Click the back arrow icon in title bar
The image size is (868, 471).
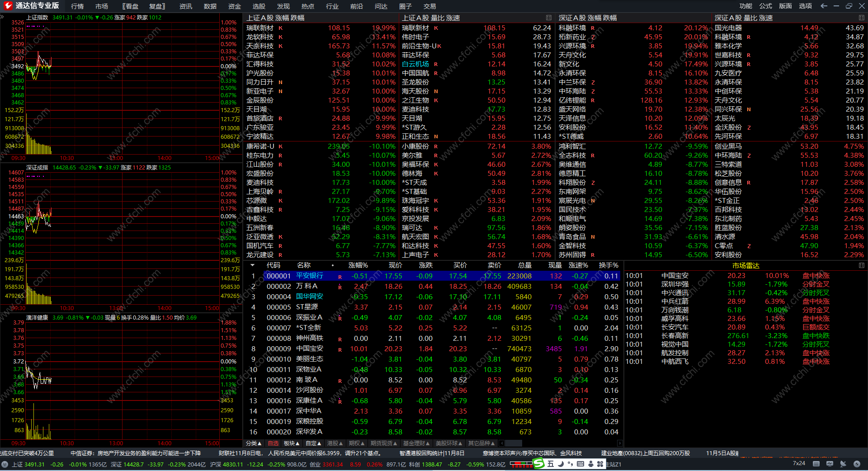pos(824,6)
